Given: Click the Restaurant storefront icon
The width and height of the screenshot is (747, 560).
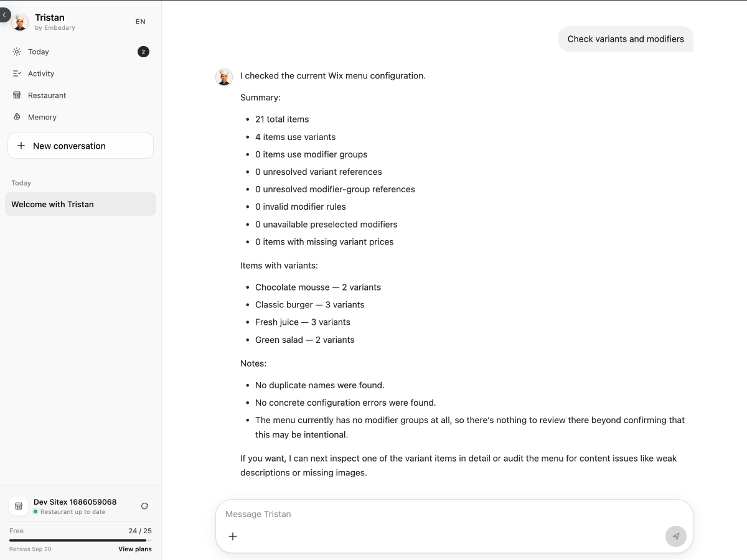Looking at the screenshot, I should pyautogui.click(x=17, y=95).
